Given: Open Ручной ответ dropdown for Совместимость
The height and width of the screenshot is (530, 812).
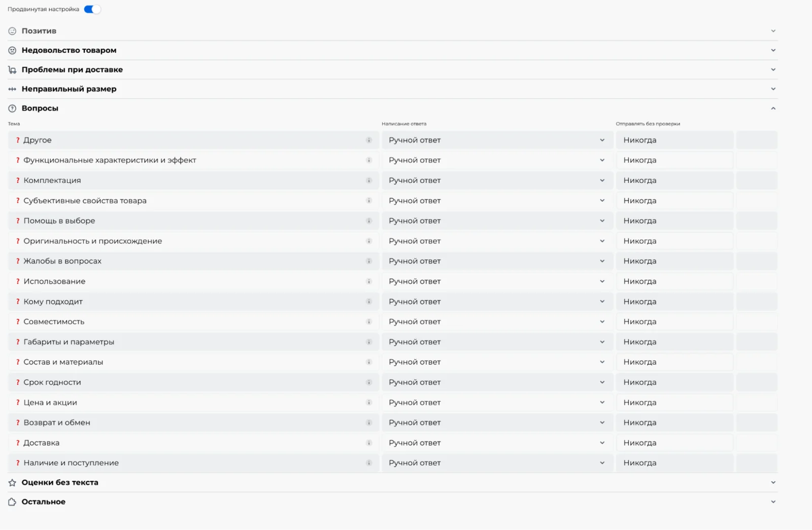Looking at the screenshot, I should [497, 322].
